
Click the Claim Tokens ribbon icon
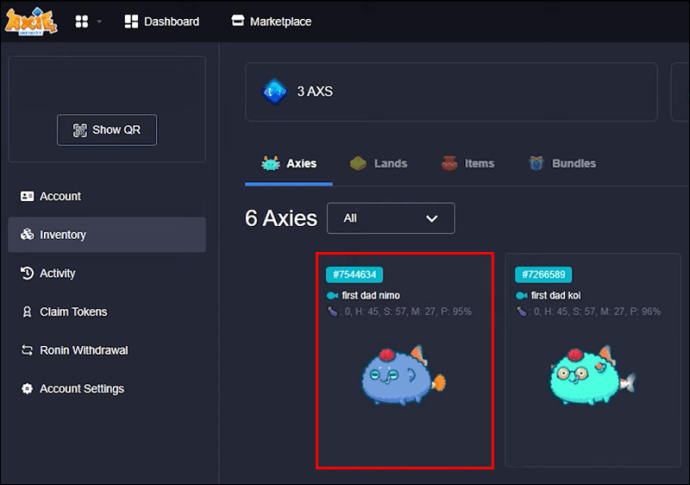tap(27, 312)
